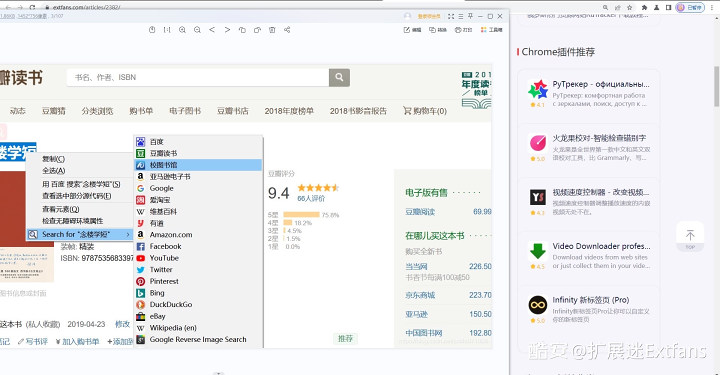Image resolution: width=720 pixels, height=375 pixels.
Task: Click the TOP back-to-top button
Action: pos(690,237)
